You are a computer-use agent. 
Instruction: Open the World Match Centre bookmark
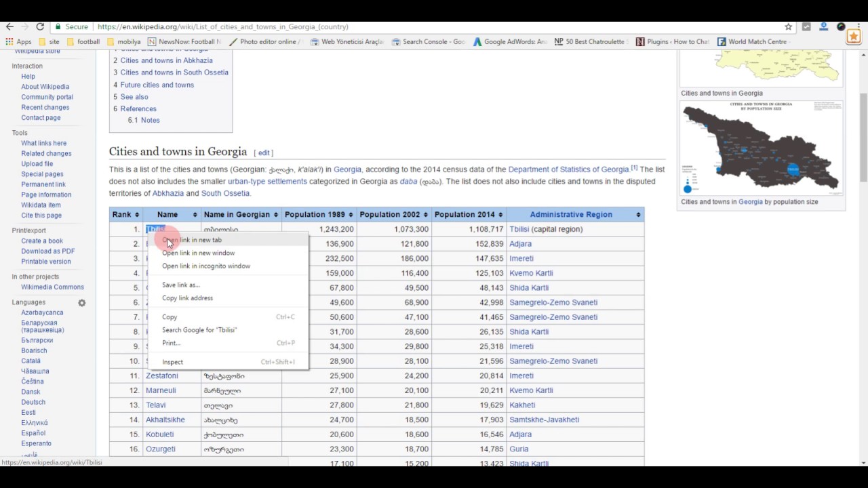tap(753, 42)
